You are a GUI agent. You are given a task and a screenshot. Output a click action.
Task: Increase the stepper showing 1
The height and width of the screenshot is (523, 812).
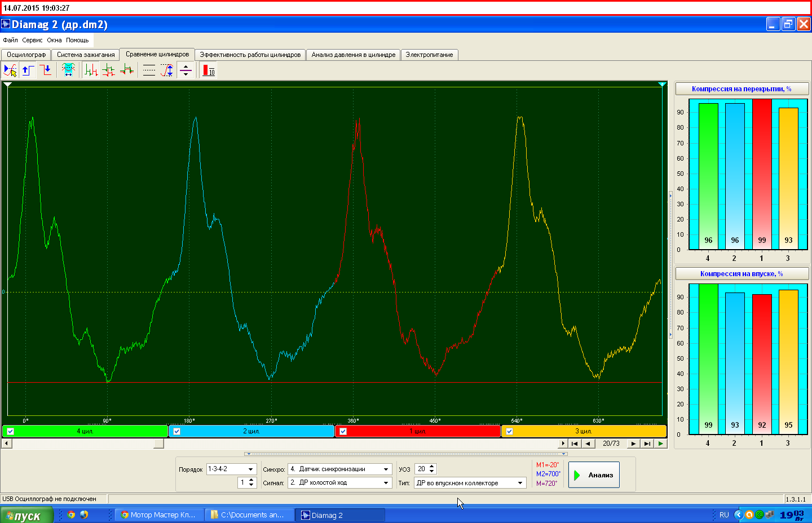[251, 480]
